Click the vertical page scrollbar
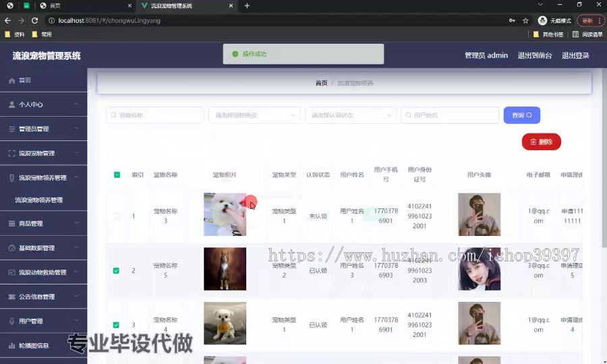 click(604, 158)
